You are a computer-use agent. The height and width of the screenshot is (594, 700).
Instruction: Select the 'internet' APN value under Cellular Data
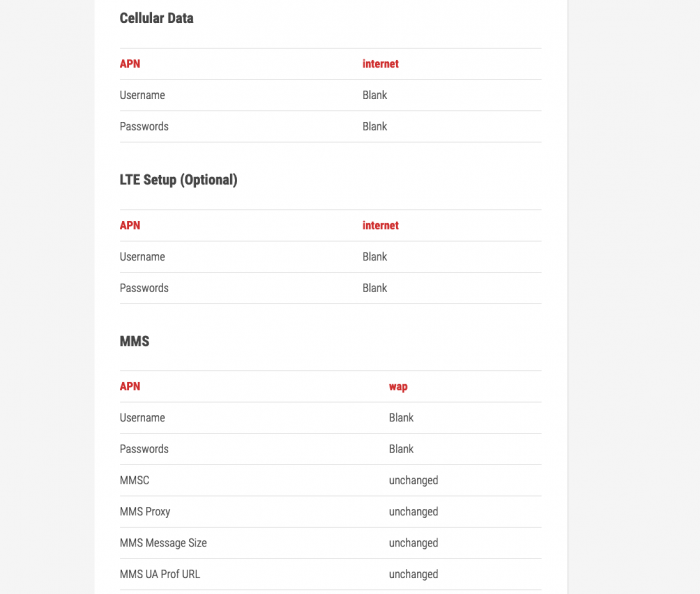380,64
